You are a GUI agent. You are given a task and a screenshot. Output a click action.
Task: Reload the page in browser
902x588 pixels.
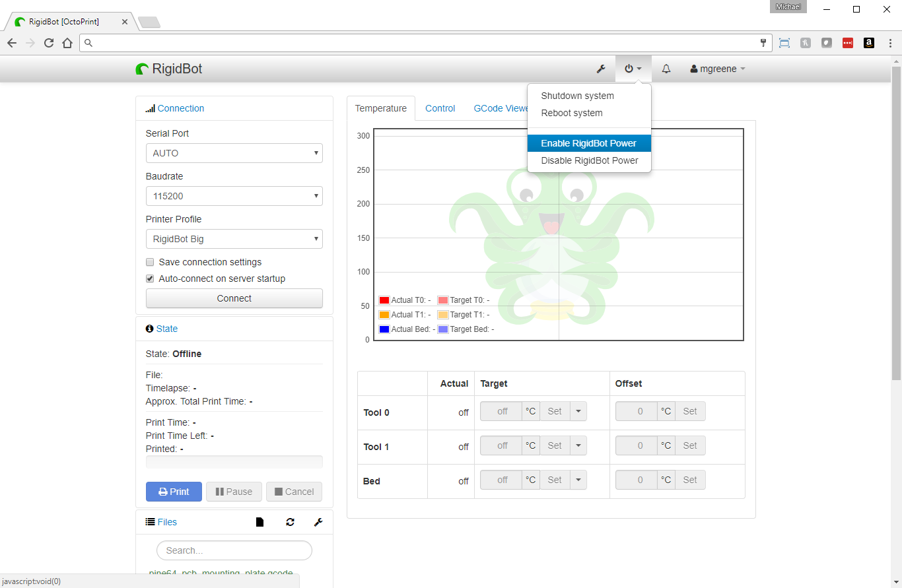tap(49, 43)
